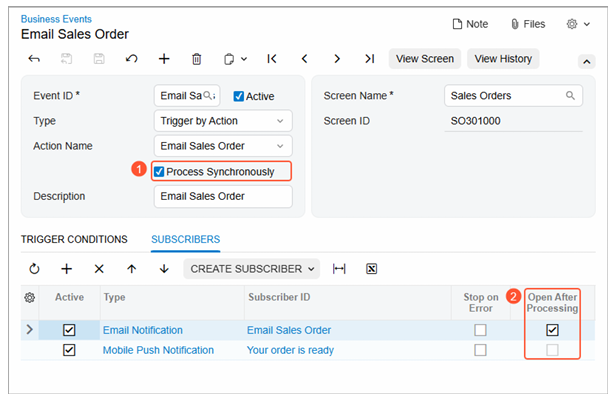
Task: Refresh the subscribers grid
Action: (x=34, y=269)
